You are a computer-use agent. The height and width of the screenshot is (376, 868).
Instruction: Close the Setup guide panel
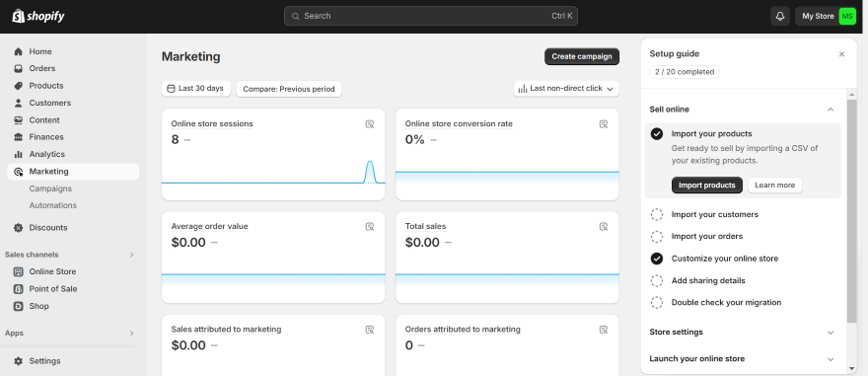tap(842, 54)
